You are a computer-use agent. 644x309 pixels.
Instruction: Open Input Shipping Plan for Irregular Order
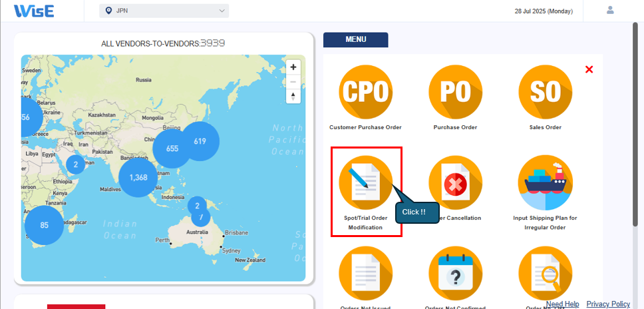[x=545, y=182]
